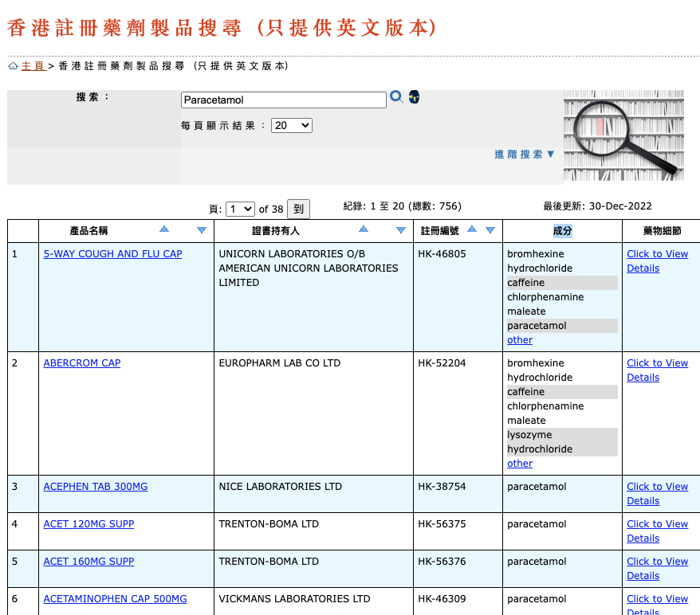The image size is (700, 615).
Task: Open ACEPHEN TAB 300MG product link
Action: tap(95, 487)
